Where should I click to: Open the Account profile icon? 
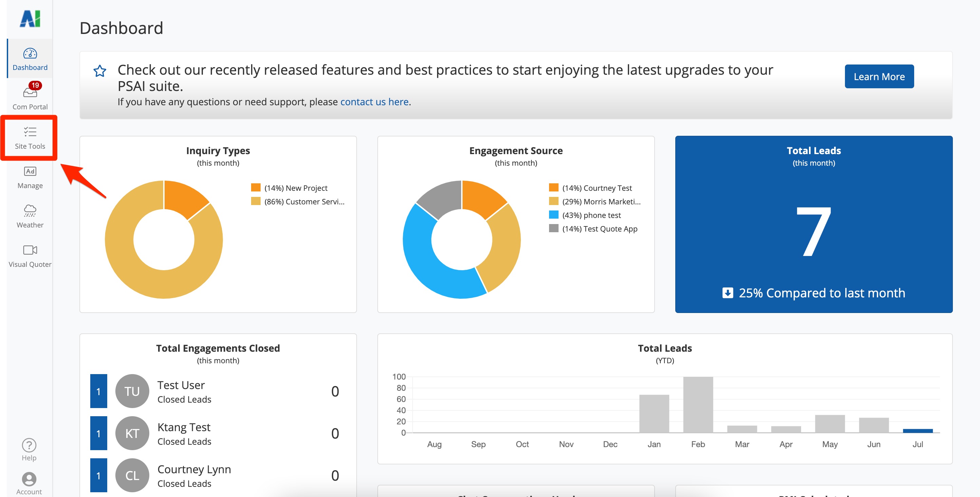click(x=29, y=479)
